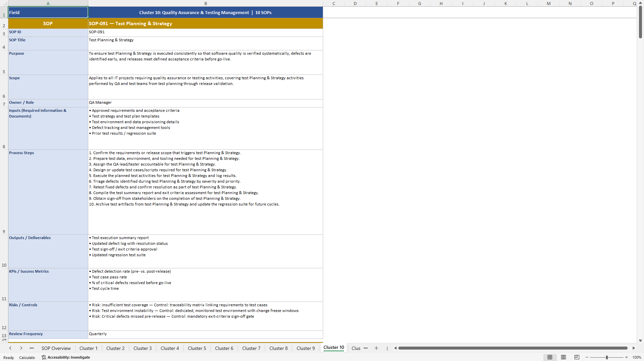Select the Process Steps label cell
The height and width of the screenshot is (361, 644).
coord(48,192)
